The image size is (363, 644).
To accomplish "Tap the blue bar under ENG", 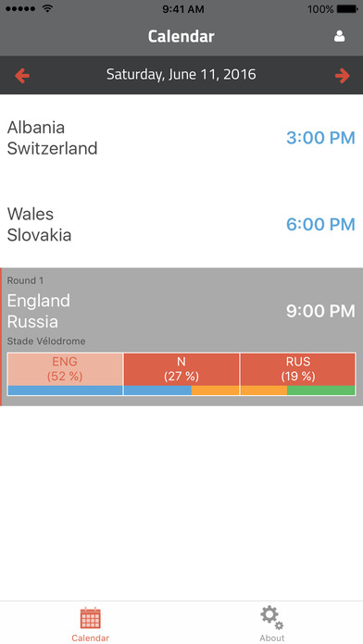I will pos(65,390).
